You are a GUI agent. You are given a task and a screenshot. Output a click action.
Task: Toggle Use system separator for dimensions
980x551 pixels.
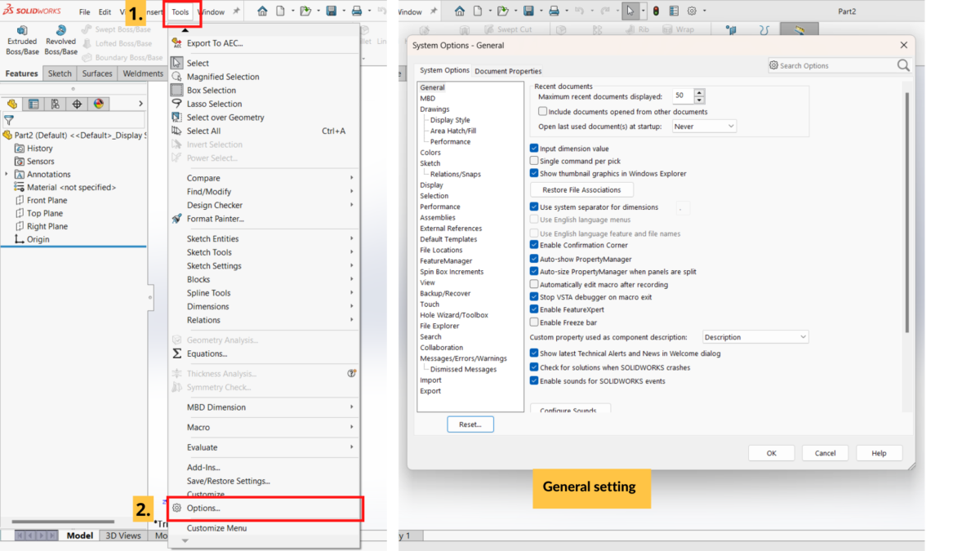click(534, 207)
